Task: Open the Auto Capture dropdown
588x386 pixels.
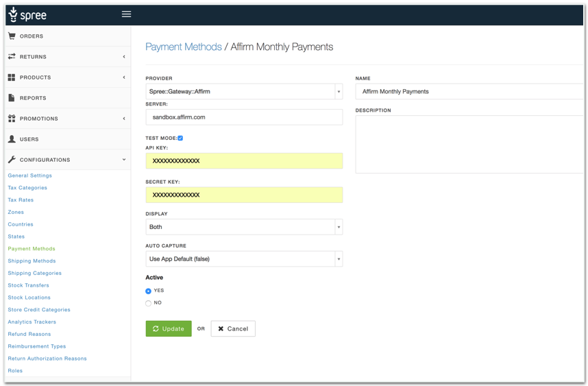Action: click(x=244, y=259)
